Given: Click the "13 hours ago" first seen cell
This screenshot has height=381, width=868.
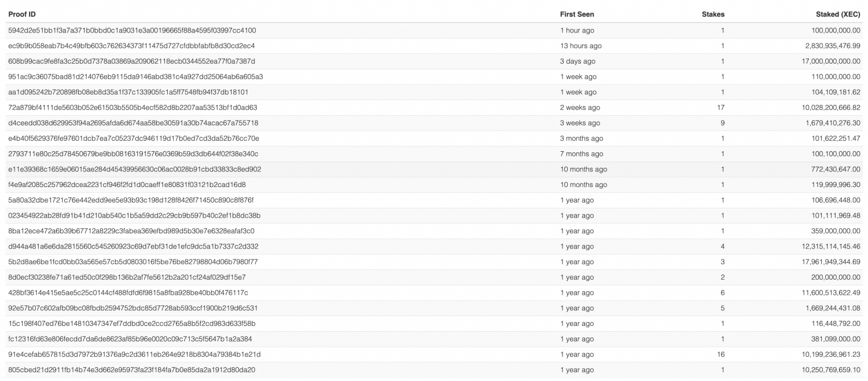Looking at the screenshot, I should pyautogui.click(x=580, y=46).
